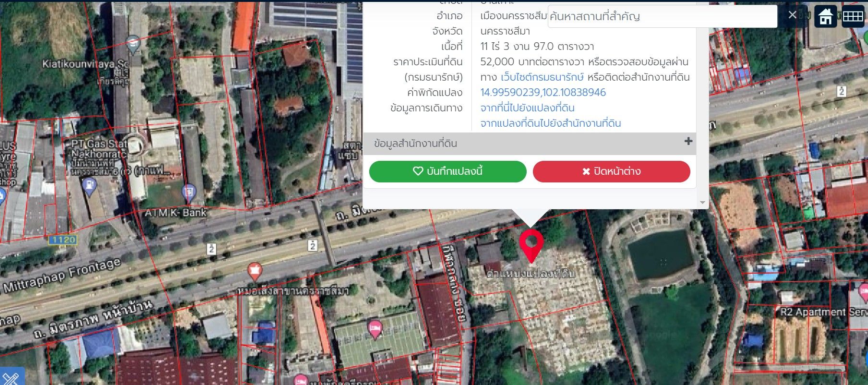Click the route 2 shield near the footbridge
Screen dimensions: 868x385
coord(313,245)
